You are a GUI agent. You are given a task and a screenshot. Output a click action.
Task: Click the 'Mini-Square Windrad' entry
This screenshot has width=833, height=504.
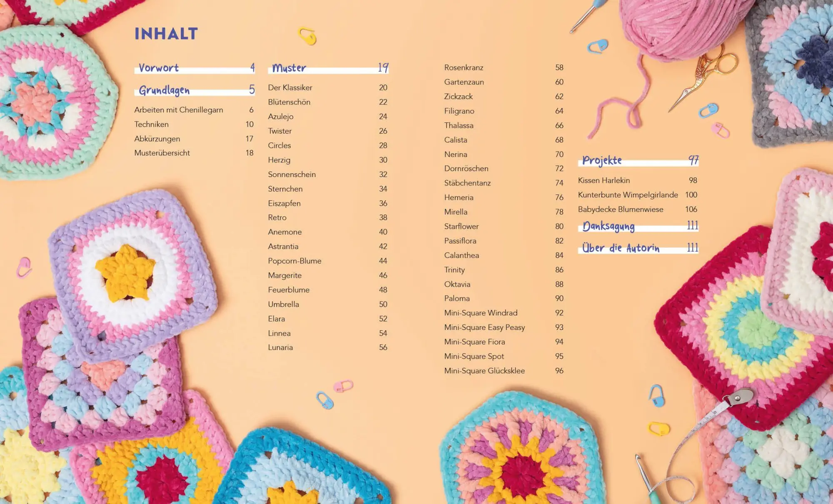click(x=481, y=313)
